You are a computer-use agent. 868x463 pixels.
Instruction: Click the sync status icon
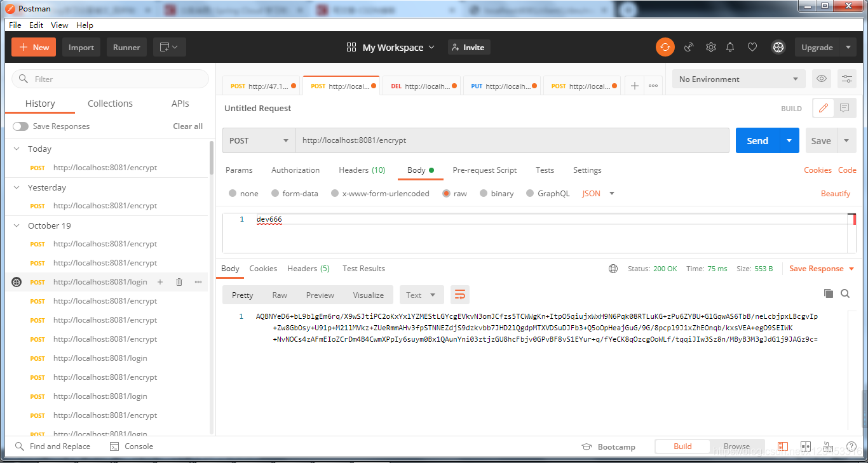click(665, 47)
